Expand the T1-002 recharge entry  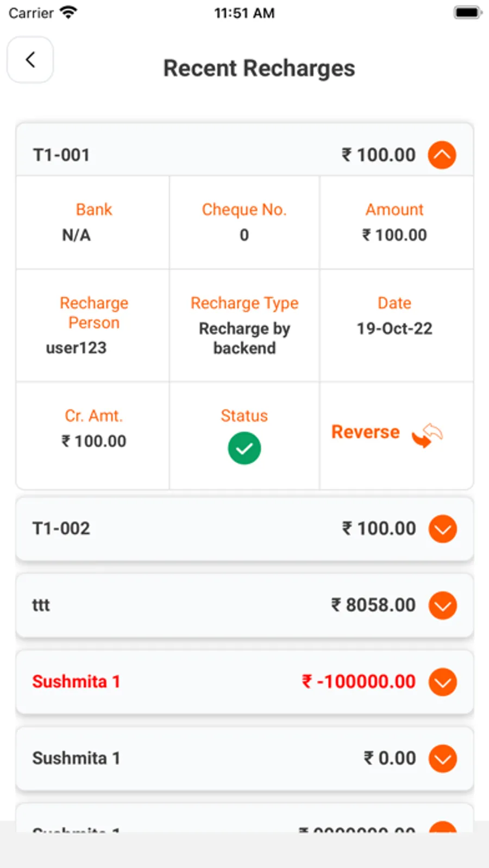click(442, 529)
